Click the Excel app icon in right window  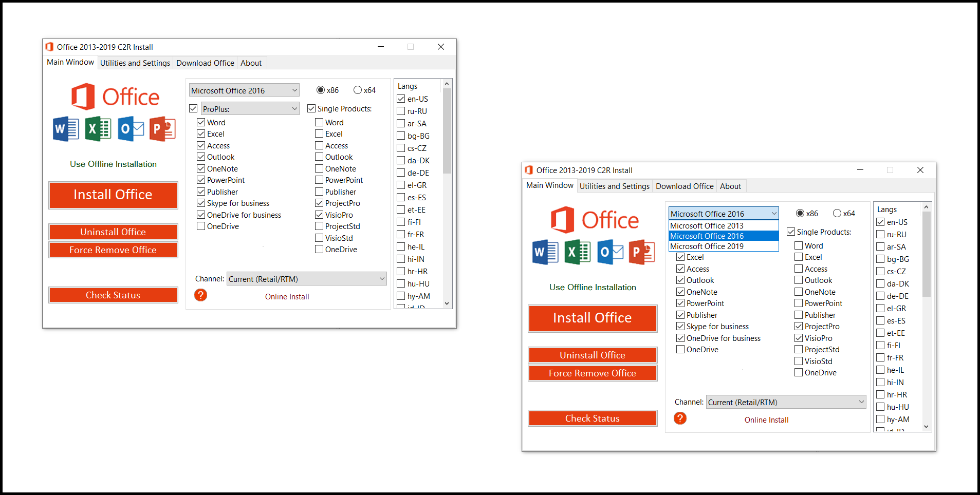click(578, 252)
